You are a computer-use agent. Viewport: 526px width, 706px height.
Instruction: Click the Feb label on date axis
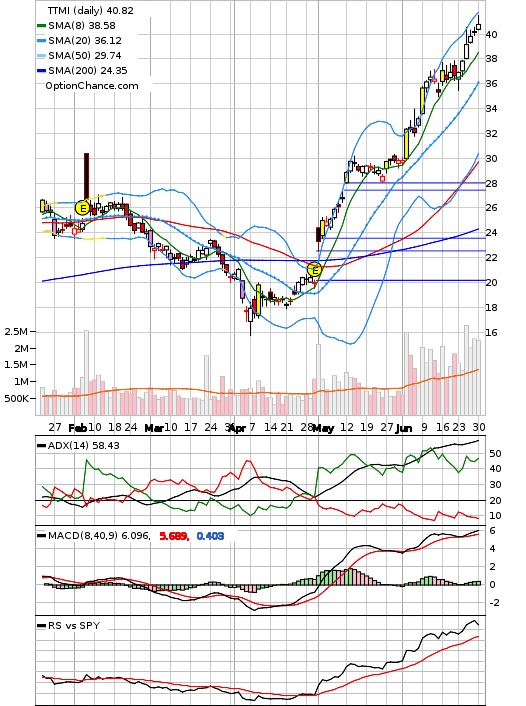[x=77, y=428]
